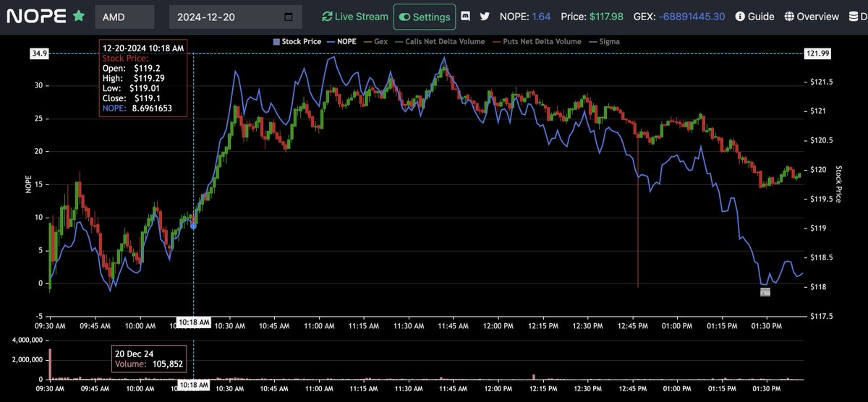This screenshot has height=402, width=868.
Task: Click the 09:30 AM volume spike bar
Action: pyautogui.click(x=50, y=364)
